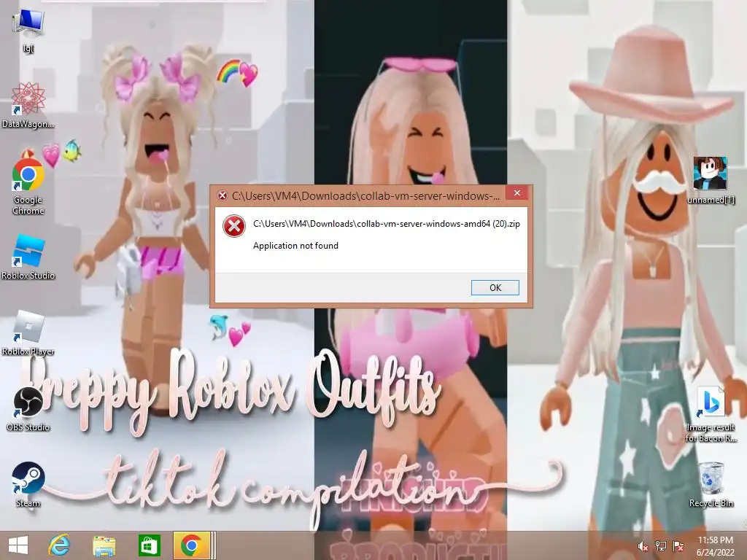Close the Application not found dialog
Viewport: 747px width, 560px height.
[x=517, y=192]
